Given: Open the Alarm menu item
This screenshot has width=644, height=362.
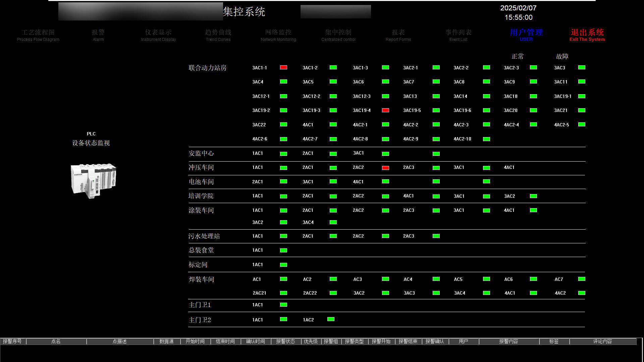Looking at the screenshot, I should pos(98,35).
